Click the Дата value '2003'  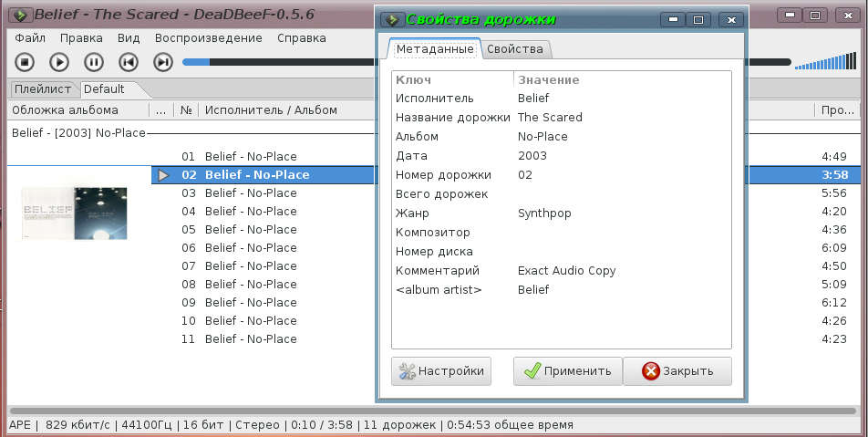point(532,156)
